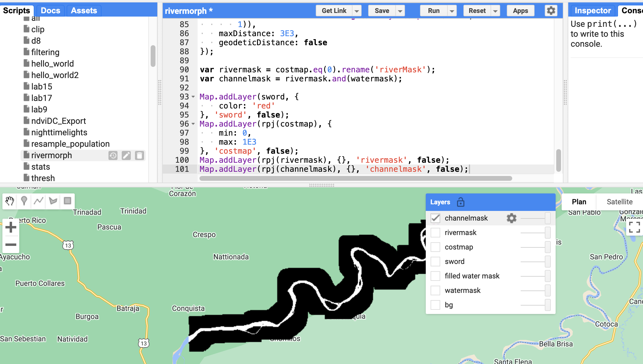This screenshot has width=643, height=364.
Task: Open the Run dropdown arrow
Action: [x=452, y=11]
